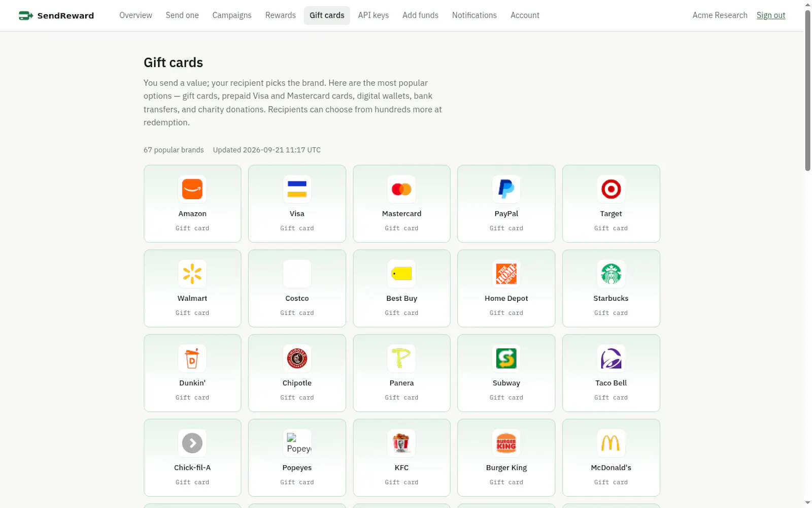Click the Sign out link
The height and width of the screenshot is (508, 812).
click(x=770, y=15)
